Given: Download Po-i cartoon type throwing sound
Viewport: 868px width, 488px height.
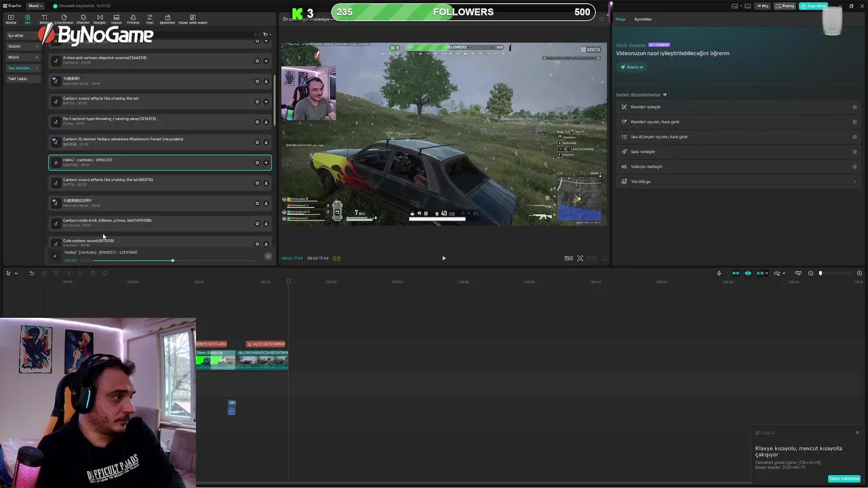Looking at the screenshot, I should click(x=266, y=122).
